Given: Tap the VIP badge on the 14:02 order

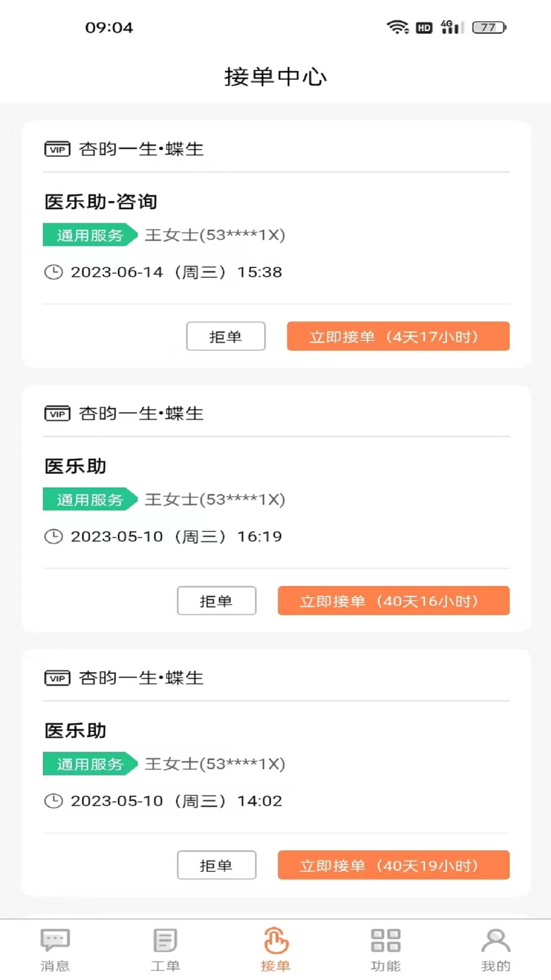Looking at the screenshot, I should pos(57,678).
